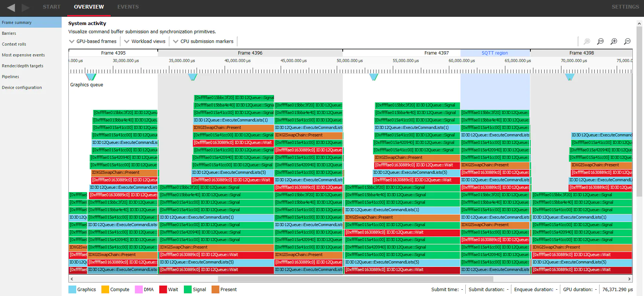This screenshot has width=644, height=296.
Task: Go to the Start tab
Action: coord(52,7)
